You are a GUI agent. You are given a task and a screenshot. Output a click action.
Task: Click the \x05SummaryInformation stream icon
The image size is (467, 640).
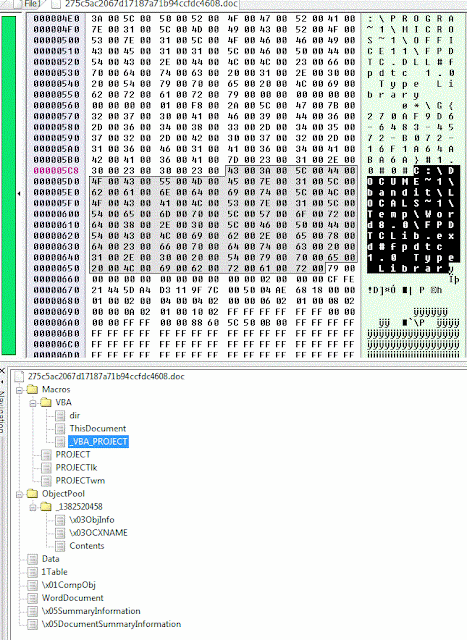32,611
